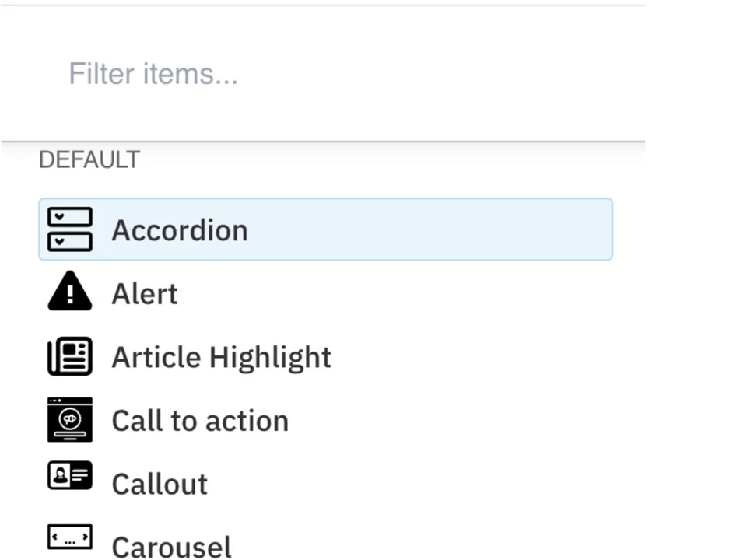Click the DEFAULT section header
The image size is (747, 560).
click(x=89, y=159)
